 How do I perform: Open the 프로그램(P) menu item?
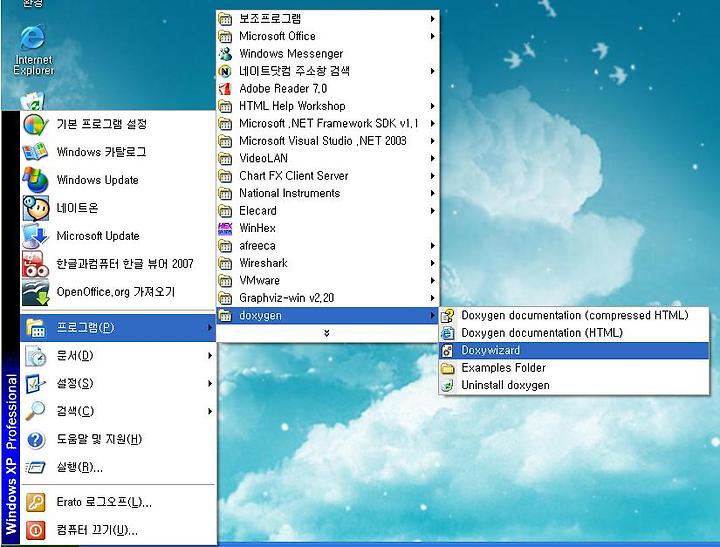tap(118, 327)
